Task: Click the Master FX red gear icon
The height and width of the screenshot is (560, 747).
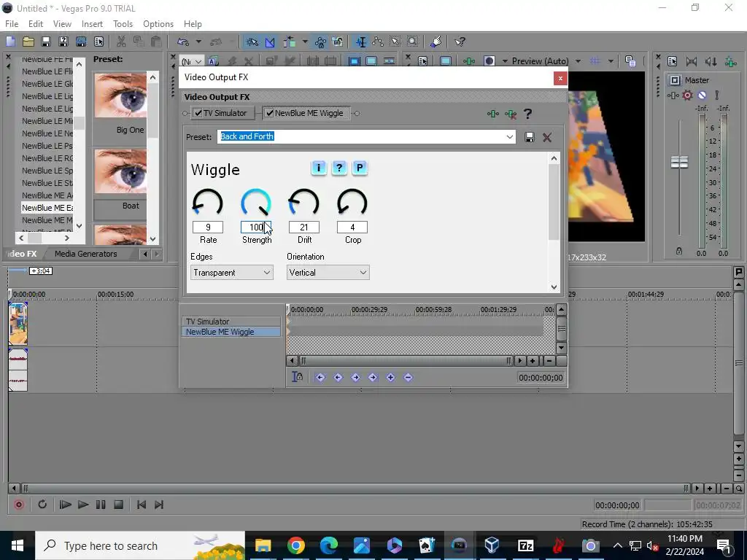Action: [x=687, y=96]
